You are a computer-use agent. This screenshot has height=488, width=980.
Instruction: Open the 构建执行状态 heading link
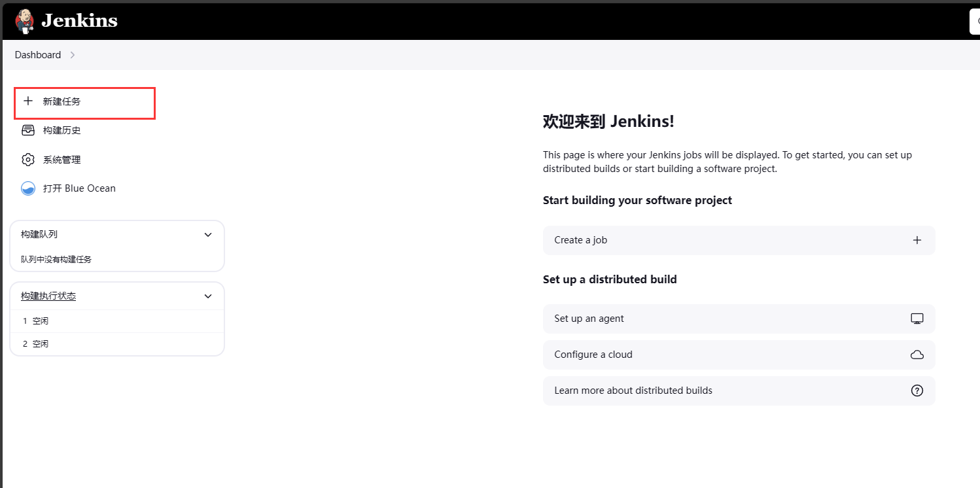(48, 296)
